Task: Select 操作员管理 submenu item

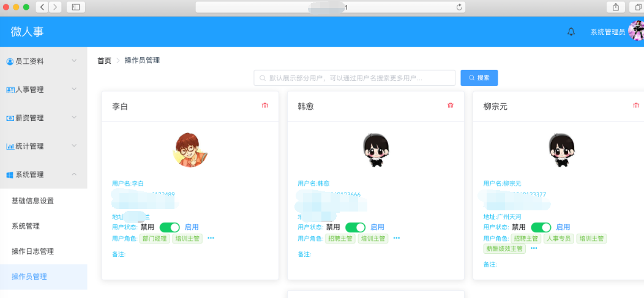Action: click(x=43, y=277)
